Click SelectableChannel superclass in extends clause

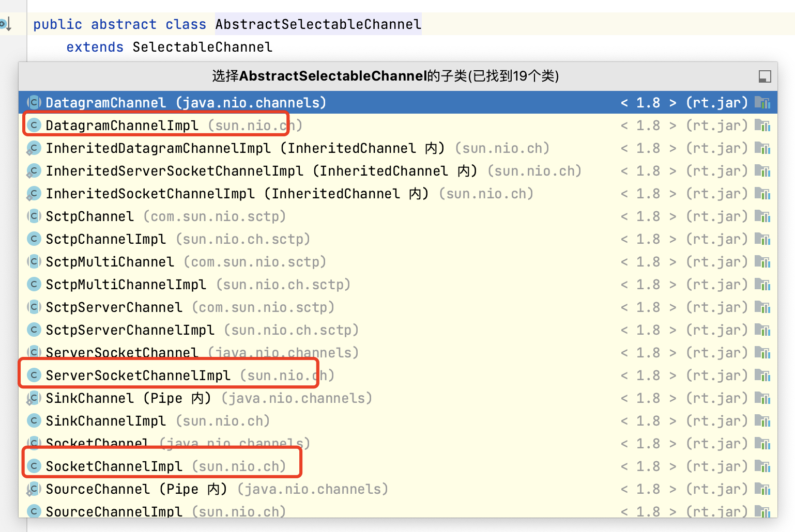[x=202, y=47]
